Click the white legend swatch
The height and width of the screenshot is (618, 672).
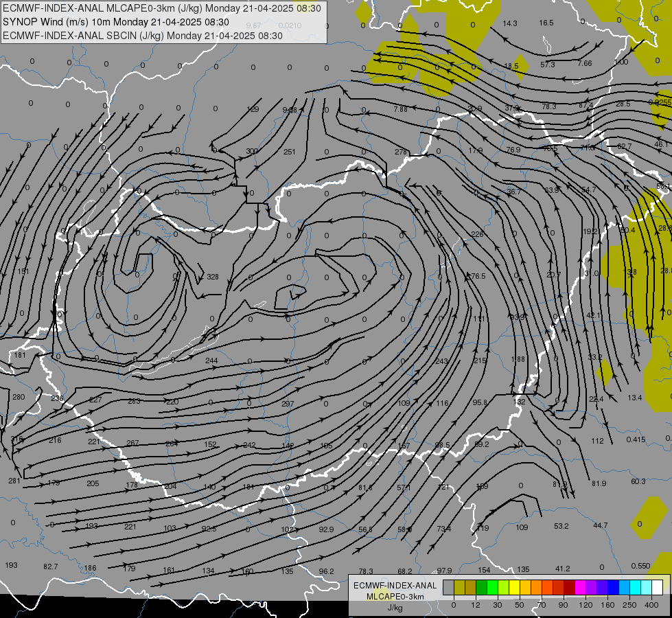(658, 587)
